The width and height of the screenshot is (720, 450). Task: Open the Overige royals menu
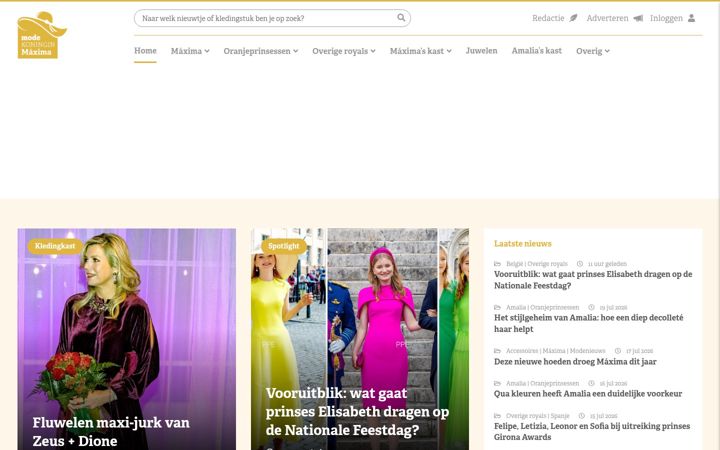(344, 51)
